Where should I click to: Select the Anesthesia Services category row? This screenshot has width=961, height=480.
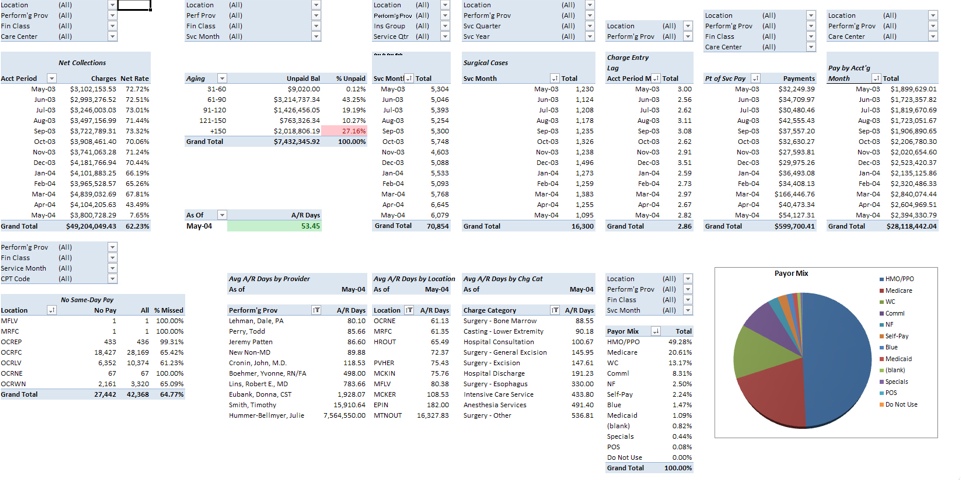tap(529, 405)
